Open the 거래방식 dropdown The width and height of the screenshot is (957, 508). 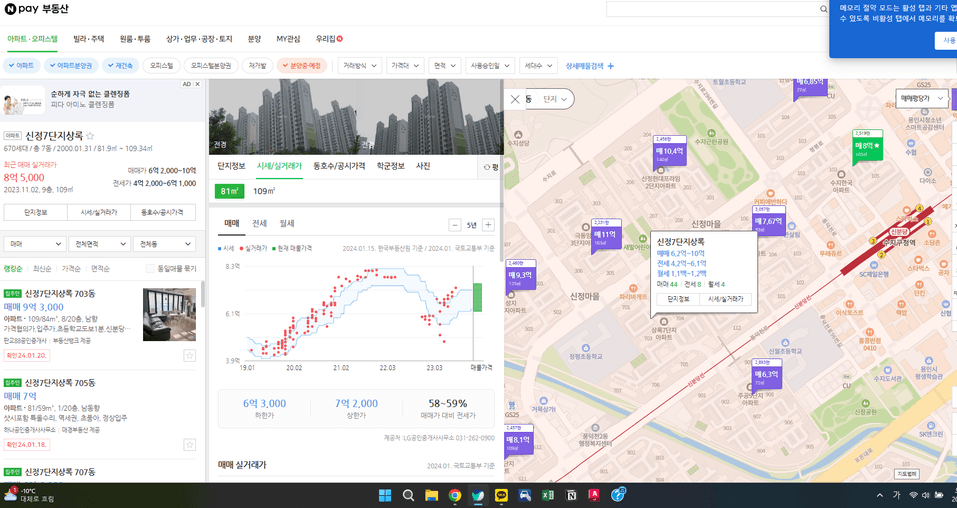pos(360,65)
